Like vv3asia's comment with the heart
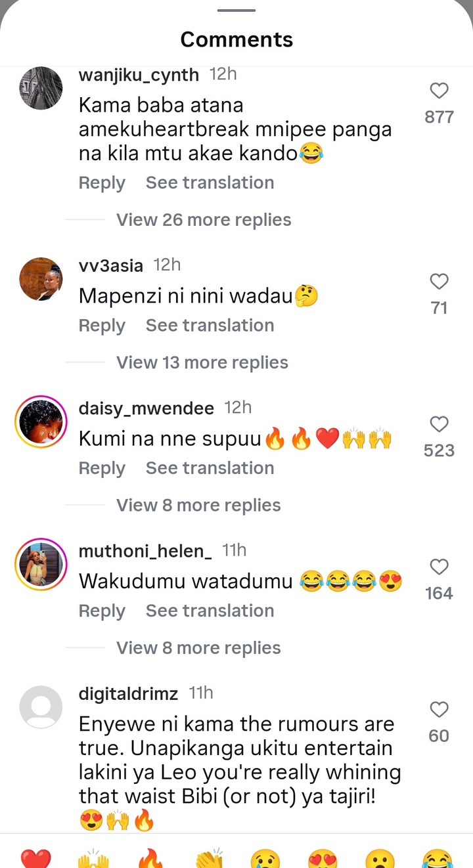The height and width of the screenshot is (868, 473). click(x=439, y=282)
